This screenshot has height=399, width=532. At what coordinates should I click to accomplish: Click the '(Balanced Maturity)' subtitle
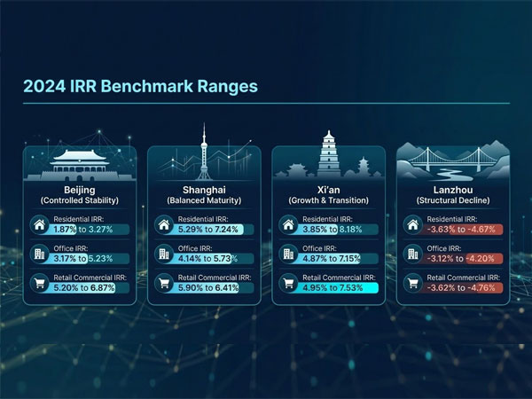pyautogui.click(x=204, y=200)
